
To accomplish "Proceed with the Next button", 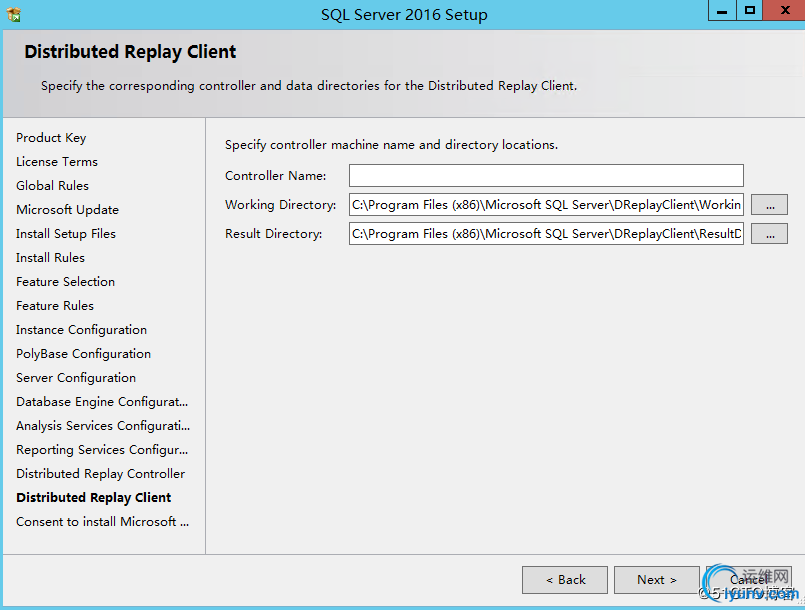I will tap(657, 580).
